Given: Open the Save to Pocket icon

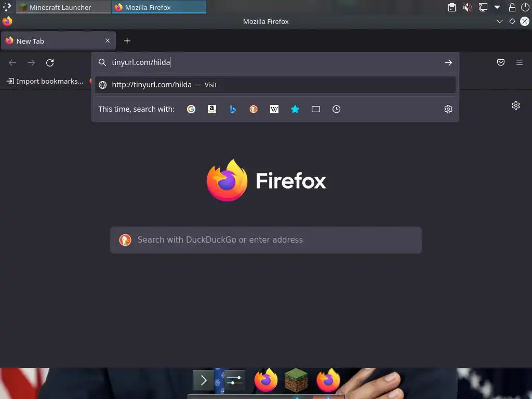Looking at the screenshot, I should [501, 62].
